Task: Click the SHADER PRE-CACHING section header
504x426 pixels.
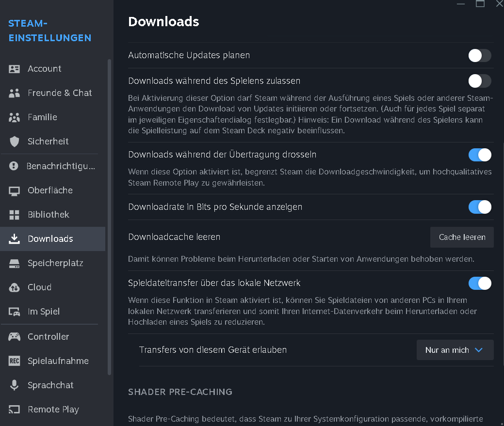Action: [180, 392]
